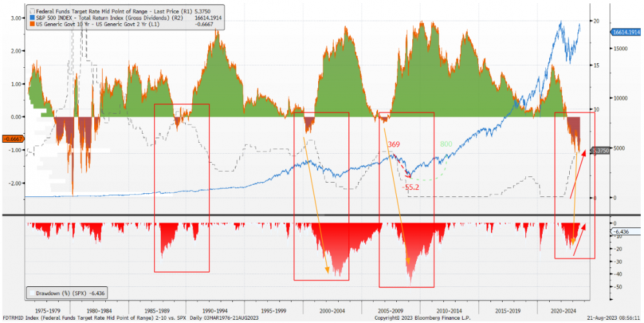Click the 15000 right axis value
Screen dimensions: 644x323
(619, 48)
